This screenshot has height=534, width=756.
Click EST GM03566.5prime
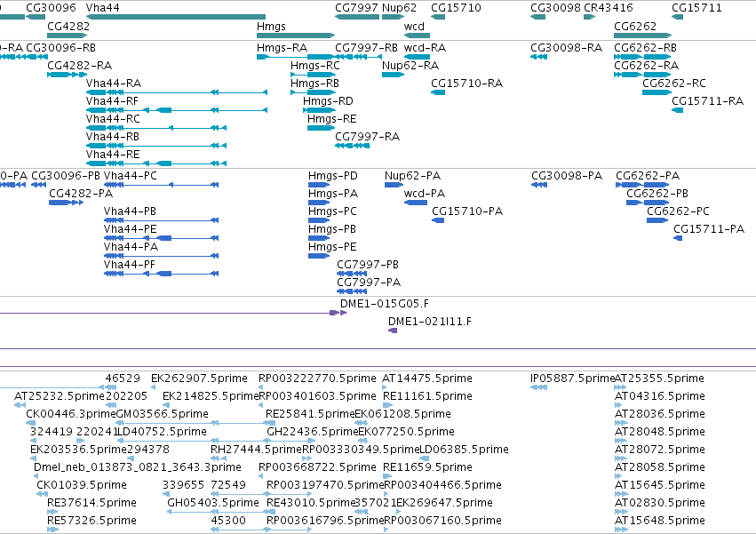point(162,414)
